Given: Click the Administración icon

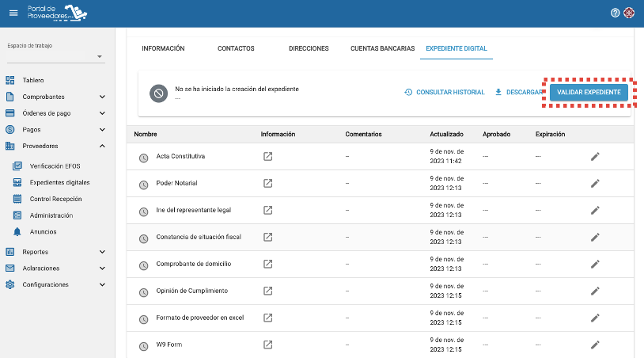Looking at the screenshot, I should pos(17,215).
